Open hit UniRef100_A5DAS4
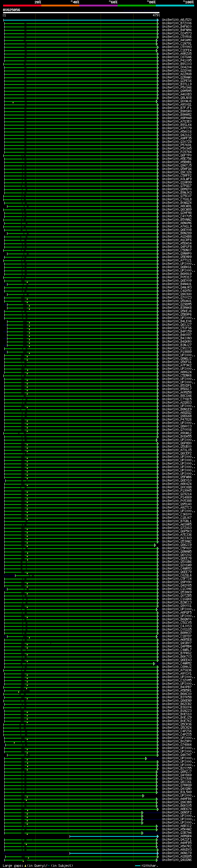The width and height of the screenshot is (197, 868). click(177, 243)
